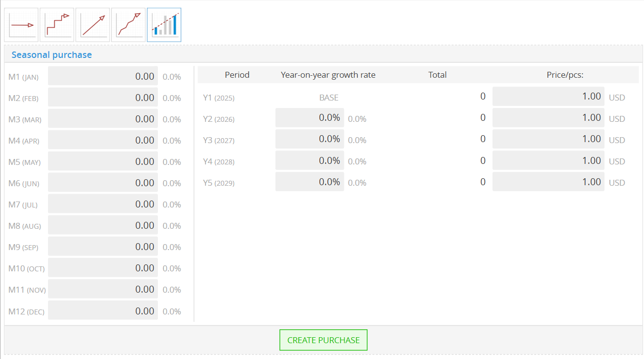
Task: Select the constant flat-line purchase icon
Action: pyautogui.click(x=21, y=25)
